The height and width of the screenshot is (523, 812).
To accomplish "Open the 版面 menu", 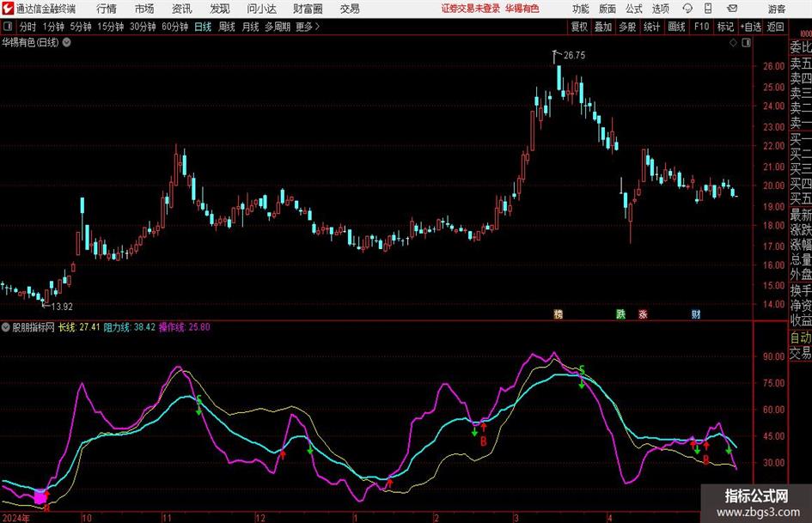I will pyautogui.click(x=607, y=9).
